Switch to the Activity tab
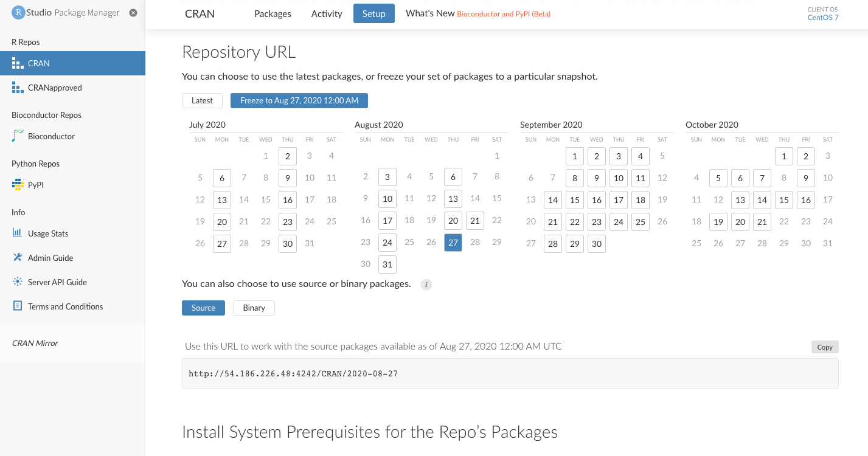This screenshot has width=868, height=456. click(x=327, y=14)
